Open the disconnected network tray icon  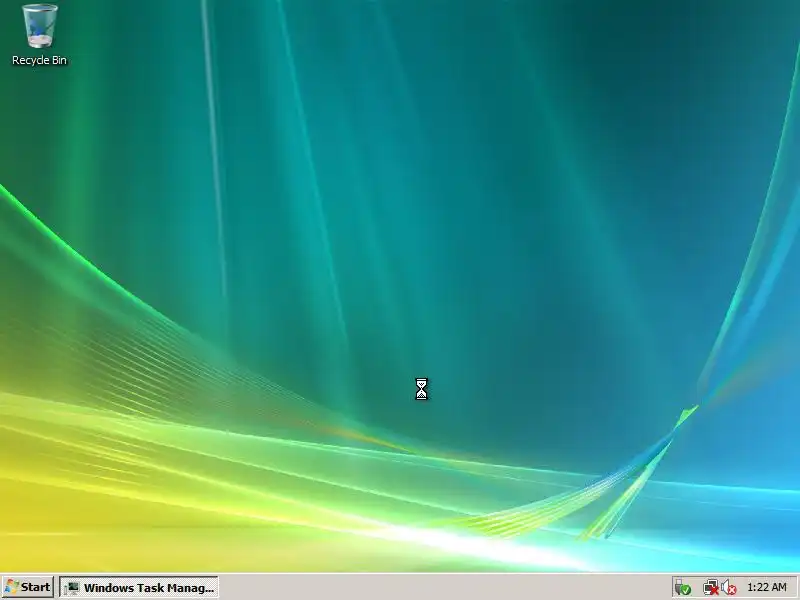(710, 588)
